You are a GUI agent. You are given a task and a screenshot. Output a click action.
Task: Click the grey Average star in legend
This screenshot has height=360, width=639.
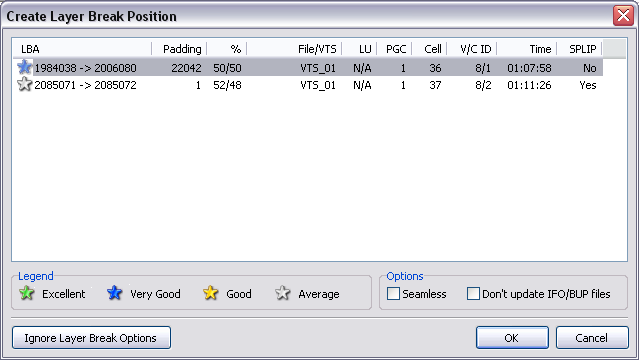[282, 293]
